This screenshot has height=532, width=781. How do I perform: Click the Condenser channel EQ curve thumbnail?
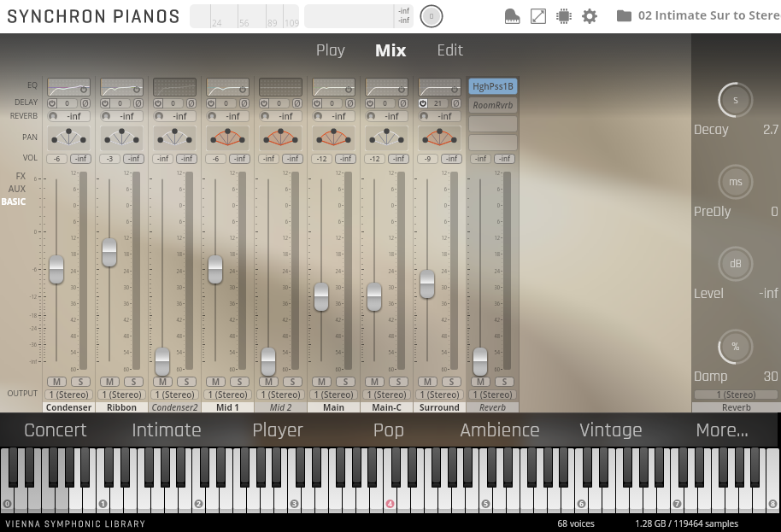click(x=68, y=87)
